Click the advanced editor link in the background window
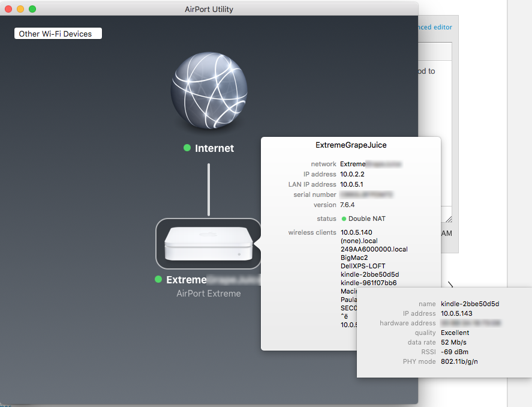Image resolution: width=532 pixels, height=407 pixels. [435, 27]
